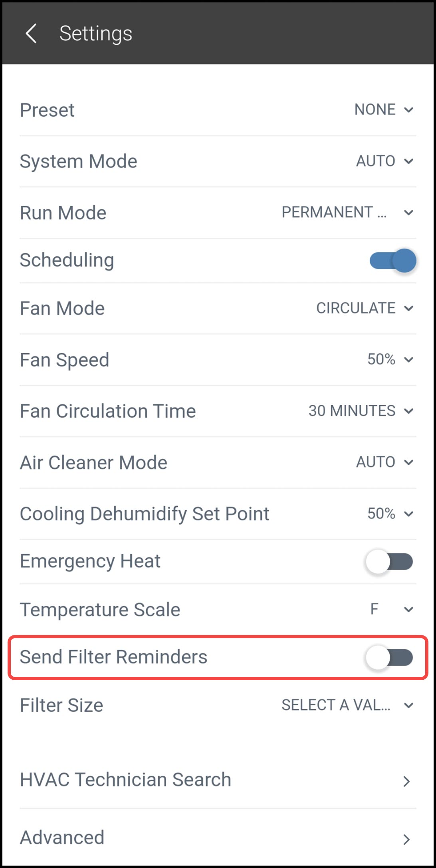Open the Fan Speed 50% dropdown
436x868 pixels.
coord(390,359)
